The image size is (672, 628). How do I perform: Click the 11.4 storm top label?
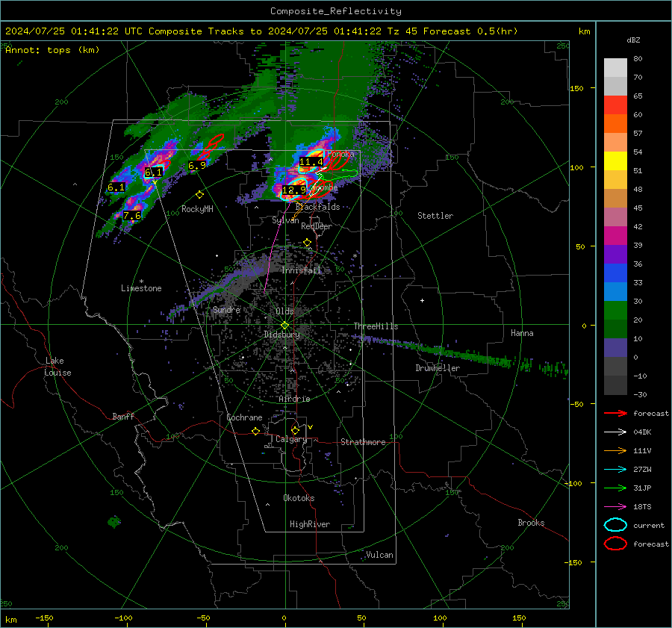(311, 162)
